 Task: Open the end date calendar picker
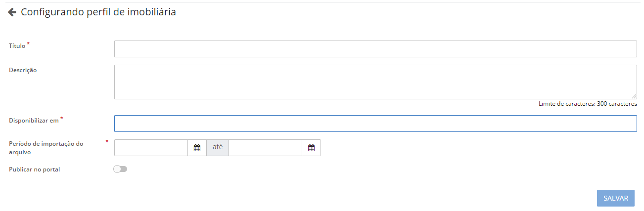coord(311,148)
